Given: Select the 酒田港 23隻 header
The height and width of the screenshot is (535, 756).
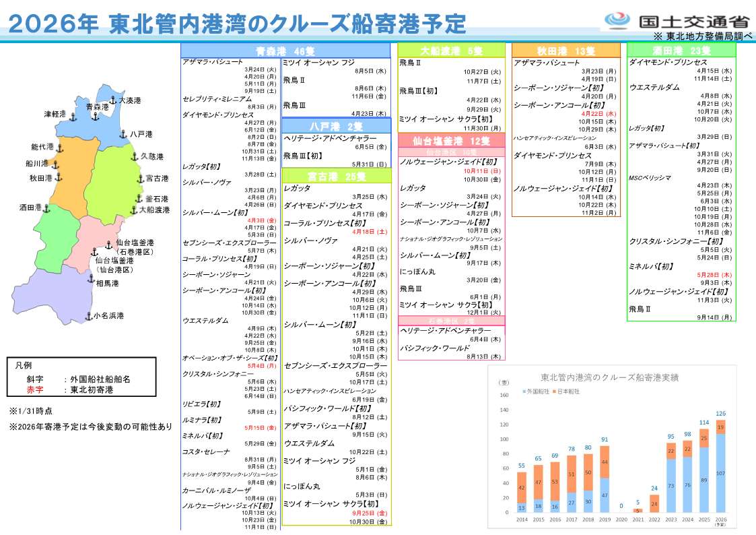Looking at the screenshot, I should point(681,51).
